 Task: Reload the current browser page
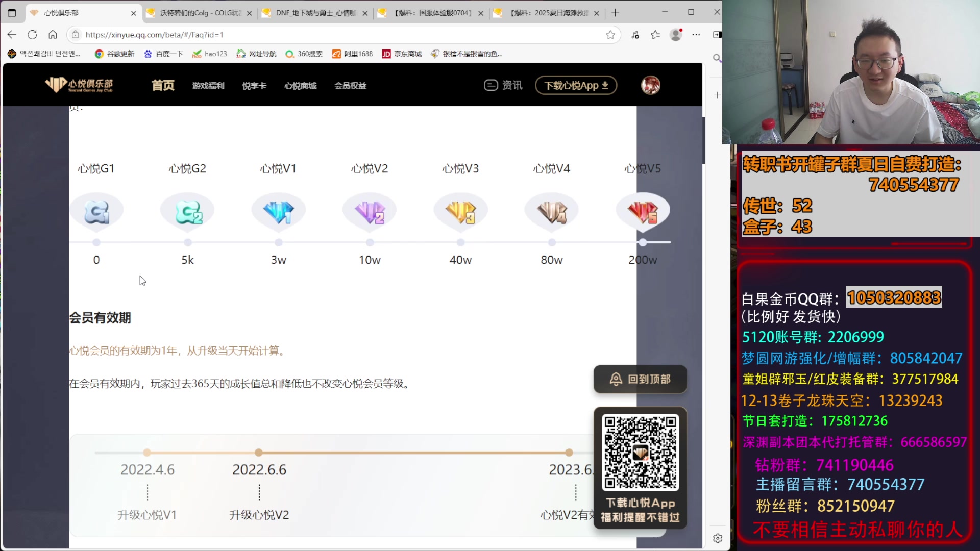32,35
